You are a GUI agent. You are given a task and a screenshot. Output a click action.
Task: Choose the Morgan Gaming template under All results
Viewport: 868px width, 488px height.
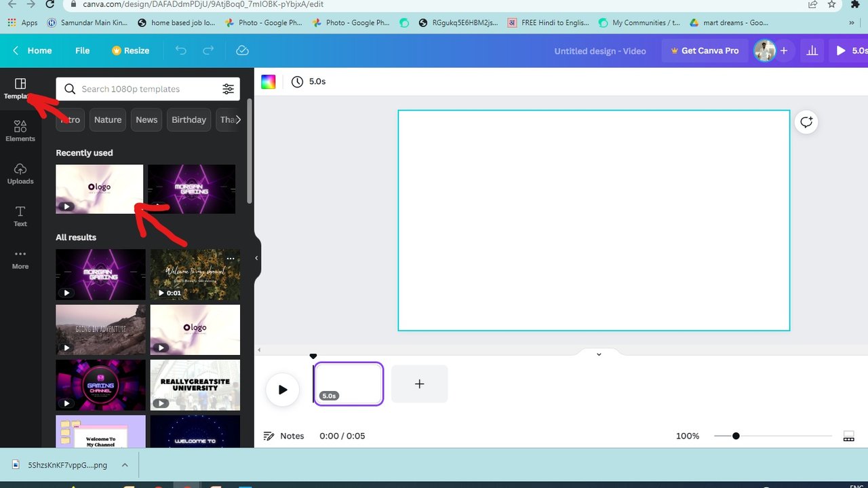click(x=100, y=274)
